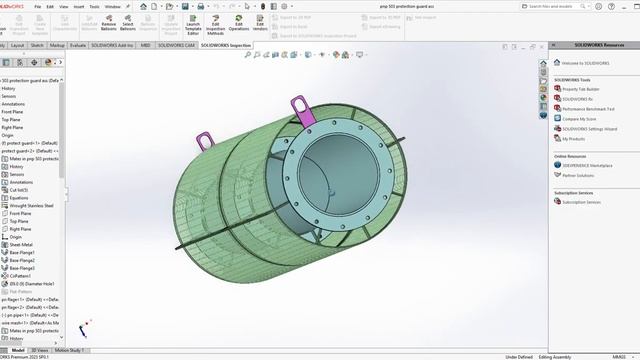
Task: Open the ConfigurationManager tab icon
Action: tap(20, 62)
